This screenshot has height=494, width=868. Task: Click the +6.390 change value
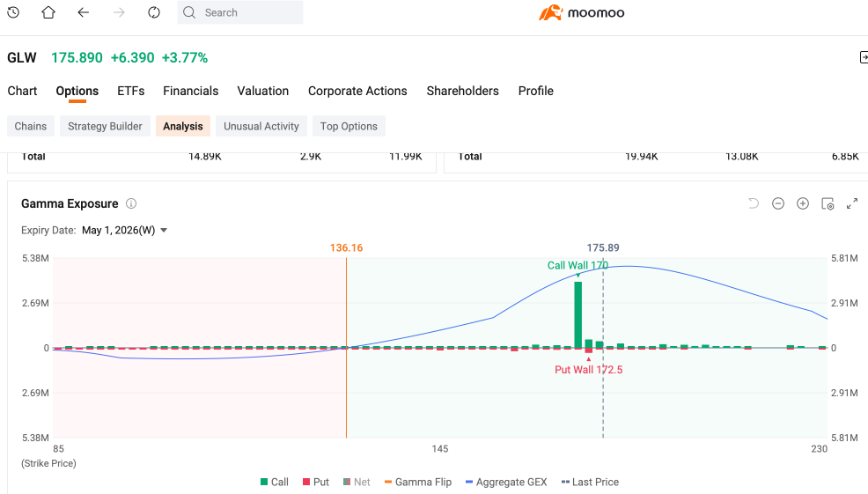tap(132, 57)
